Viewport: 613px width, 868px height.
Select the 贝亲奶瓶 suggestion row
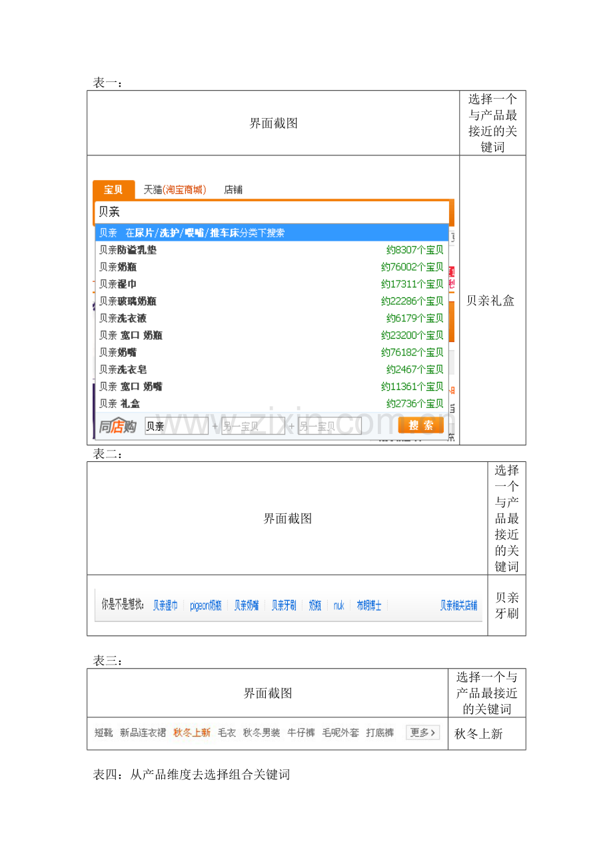[272, 267]
